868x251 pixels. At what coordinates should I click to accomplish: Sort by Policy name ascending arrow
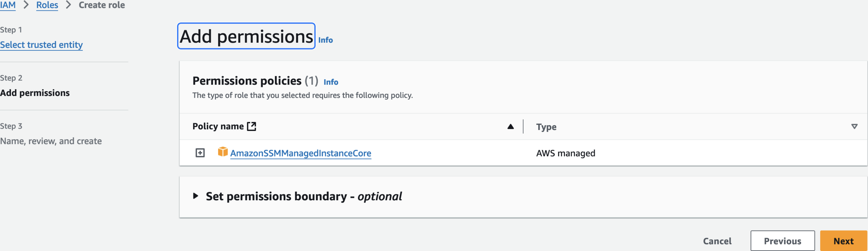point(510,127)
